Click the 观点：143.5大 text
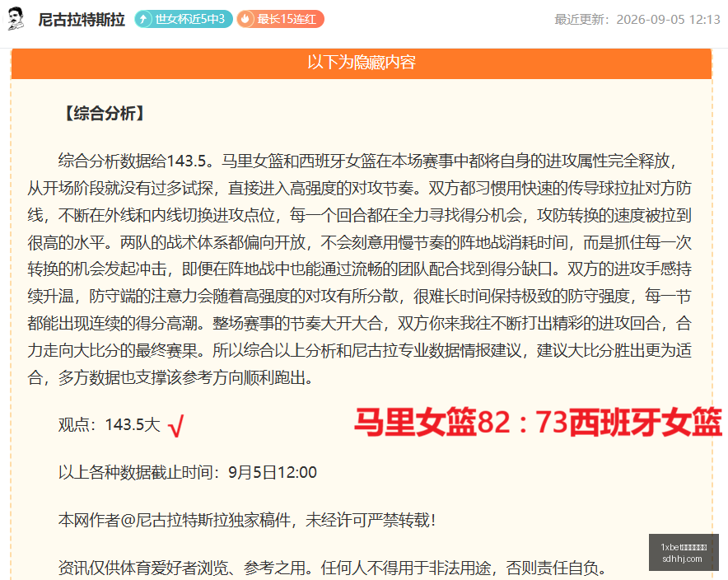The width and height of the screenshot is (728, 580). point(109,424)
